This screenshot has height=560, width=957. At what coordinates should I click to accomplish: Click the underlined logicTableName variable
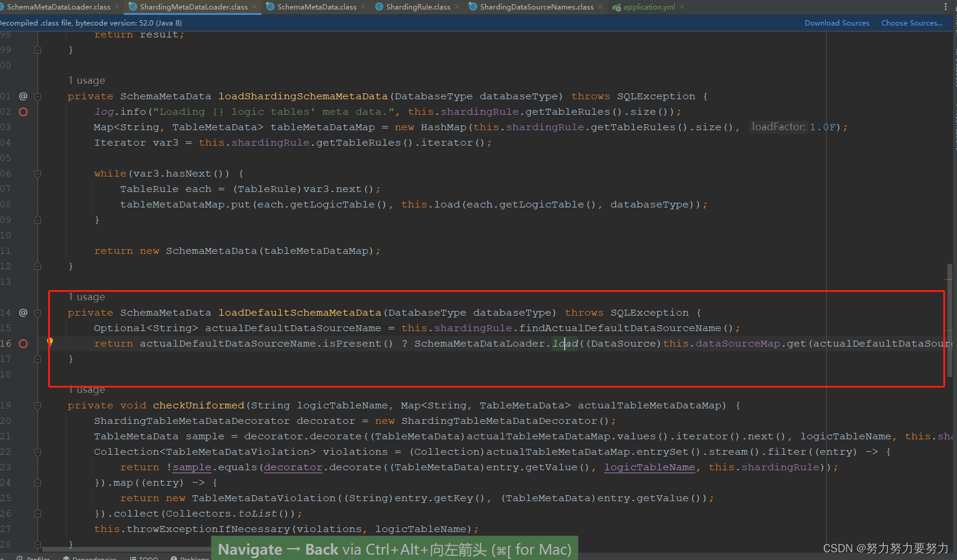(649, 467)
